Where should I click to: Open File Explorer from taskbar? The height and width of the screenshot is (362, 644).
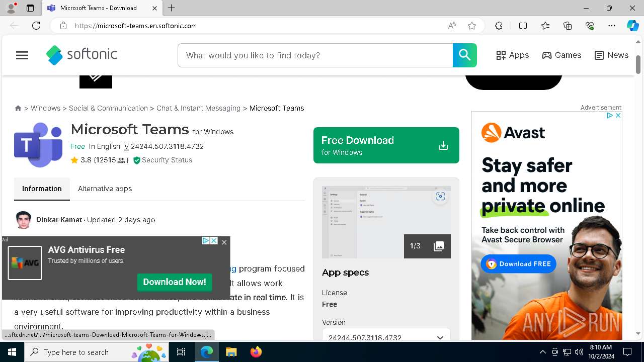click(231, 352)
